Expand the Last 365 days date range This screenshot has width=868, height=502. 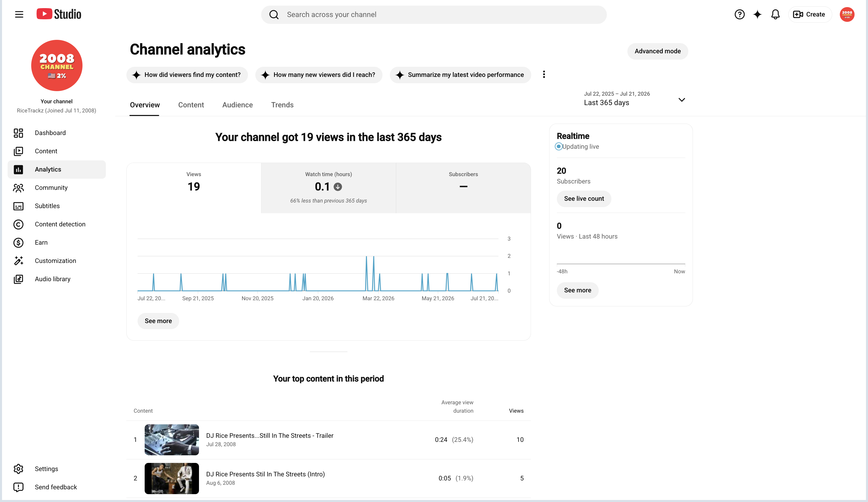click(635, 99)
